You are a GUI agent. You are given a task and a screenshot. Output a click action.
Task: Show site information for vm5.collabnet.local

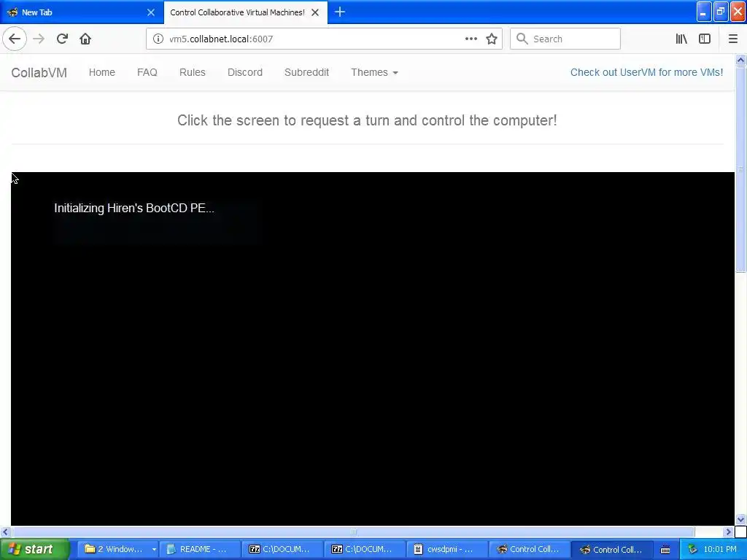pyautogui.click(x=158, y=39)
